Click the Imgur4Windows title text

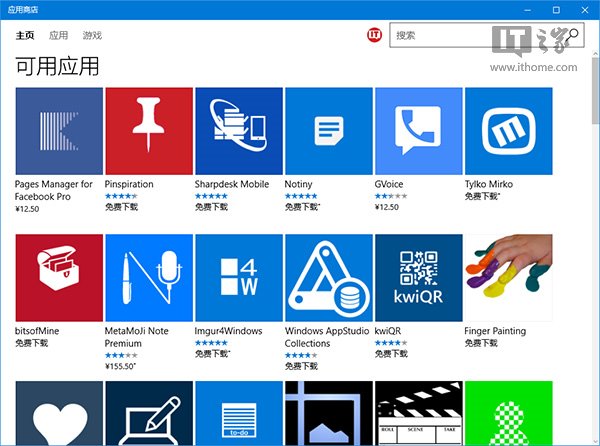coord(228,331)
